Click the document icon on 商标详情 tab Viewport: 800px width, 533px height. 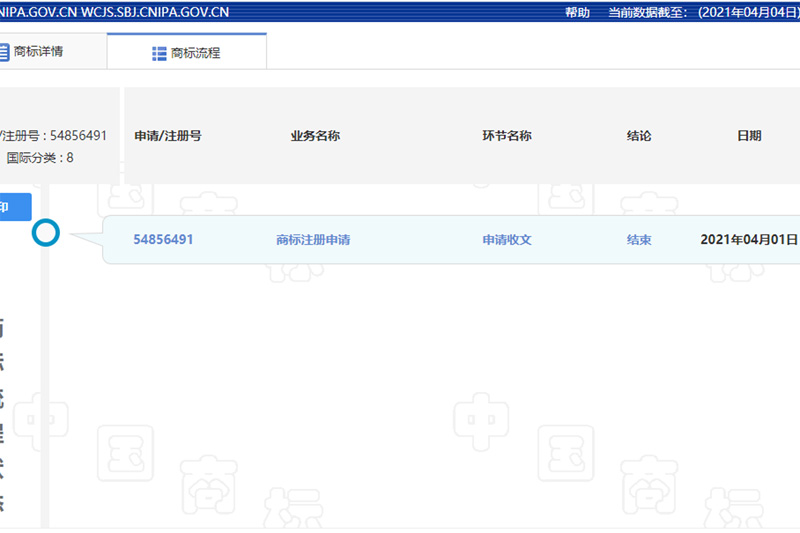3,51
